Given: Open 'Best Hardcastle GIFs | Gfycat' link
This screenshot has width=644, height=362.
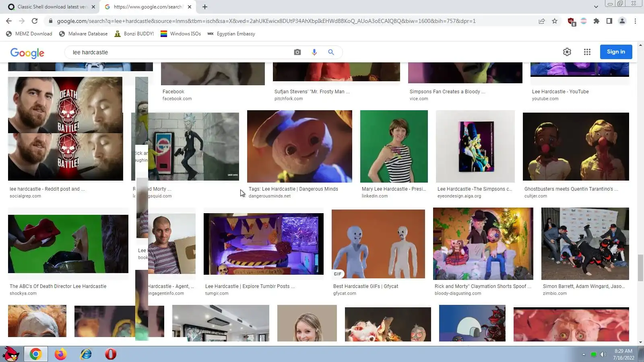Looking at the screenshot, I should [365, 286].
